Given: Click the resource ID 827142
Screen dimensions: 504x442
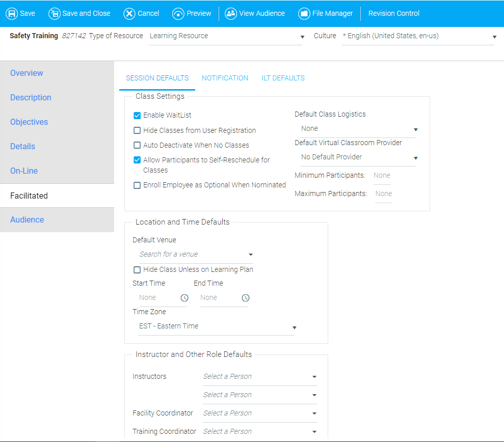Looking at the screenshot, I should tap(74, 36).
